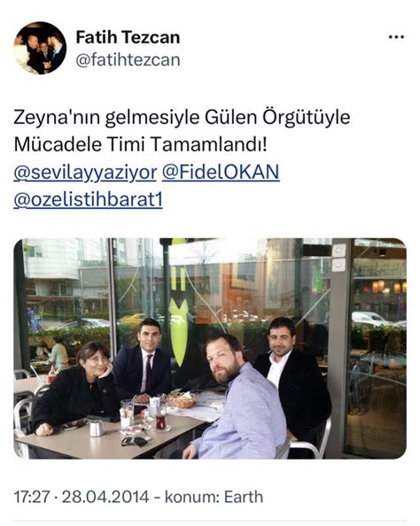
Task: Open the @sevilayyaziyor mention
Action: 85,173
